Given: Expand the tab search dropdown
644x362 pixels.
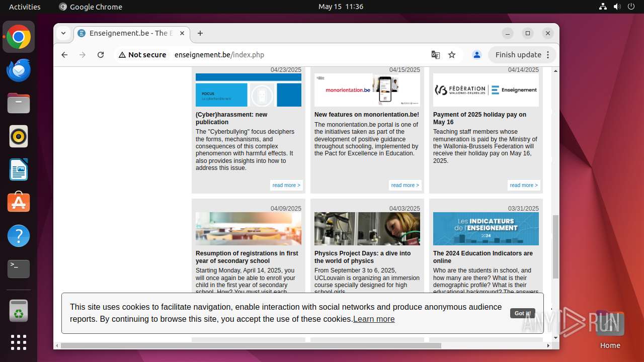Looking at the screenshot, I should pyautogui.click(x=63, y=33).
